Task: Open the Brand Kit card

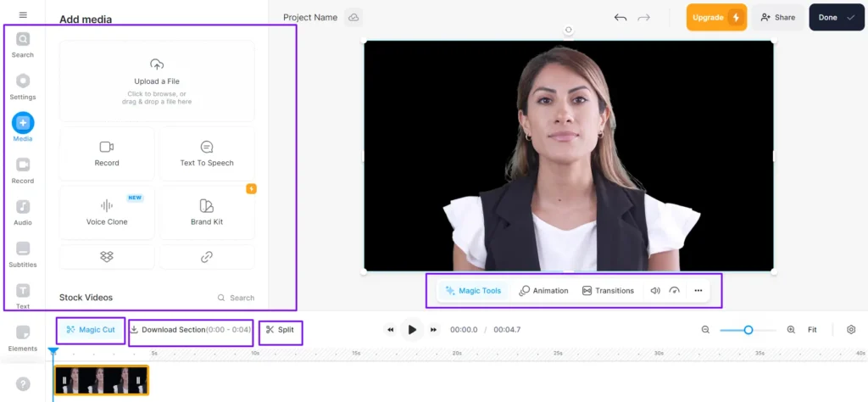Action: click(x=207, y=213)
